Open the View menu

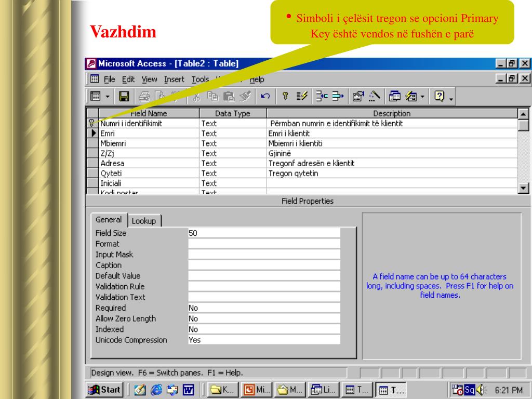149,79
